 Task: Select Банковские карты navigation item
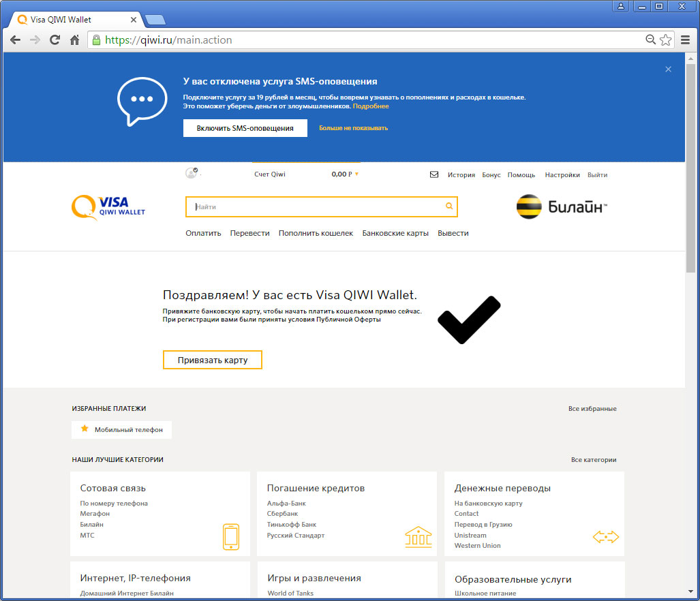(x=395, y=233)
